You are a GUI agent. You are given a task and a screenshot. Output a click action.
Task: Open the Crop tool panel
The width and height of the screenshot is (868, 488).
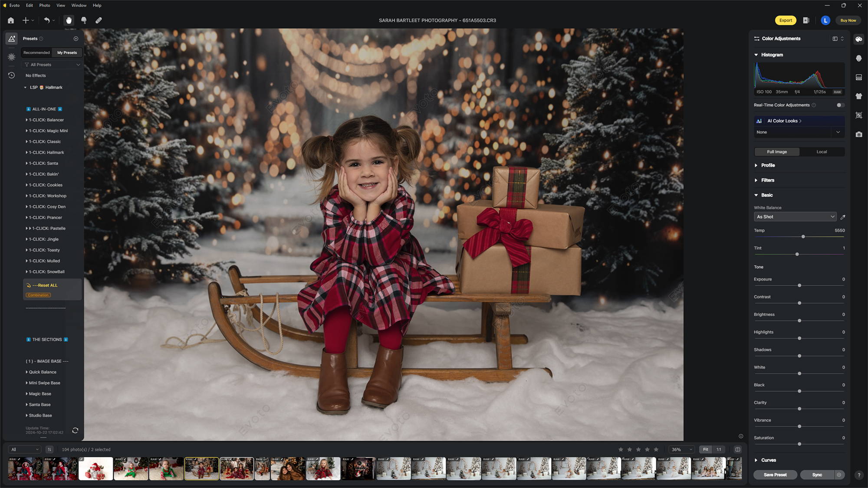click(x=859, y=115)
